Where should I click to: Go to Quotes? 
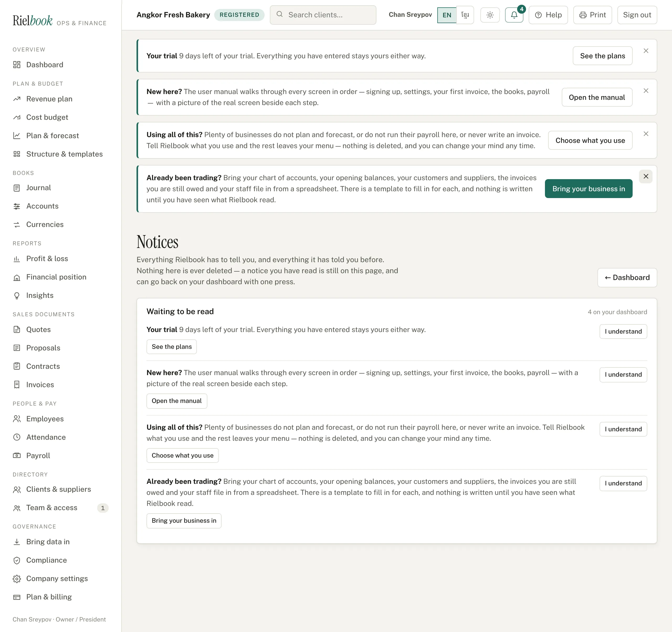61,330
